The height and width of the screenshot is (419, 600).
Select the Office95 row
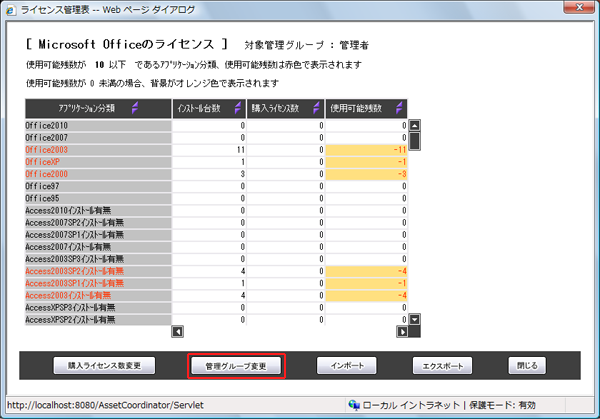click(x=216, y=198)
